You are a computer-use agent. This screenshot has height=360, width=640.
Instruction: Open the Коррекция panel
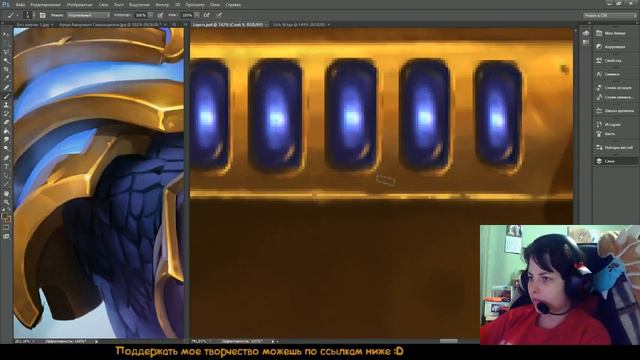615,47
